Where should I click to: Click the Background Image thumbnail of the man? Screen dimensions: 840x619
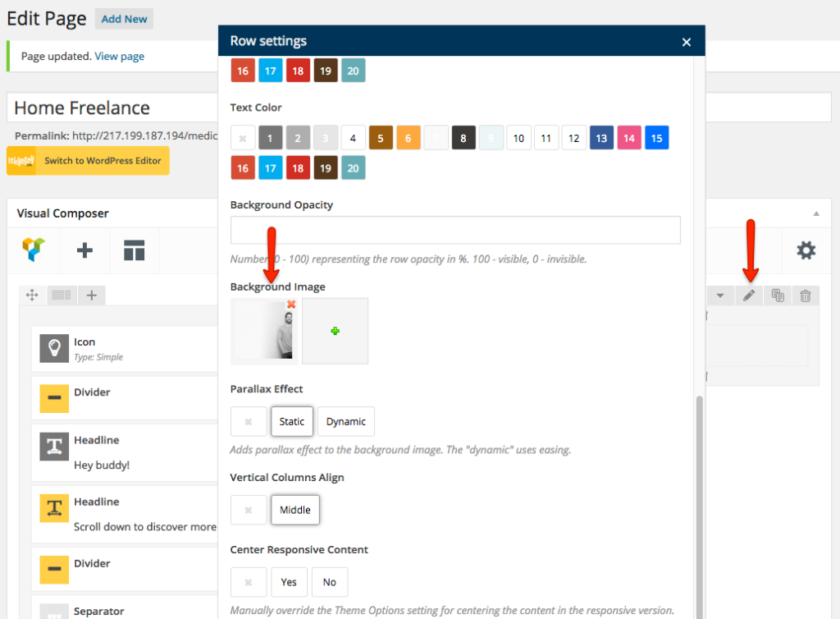click(x=264, y=331)
